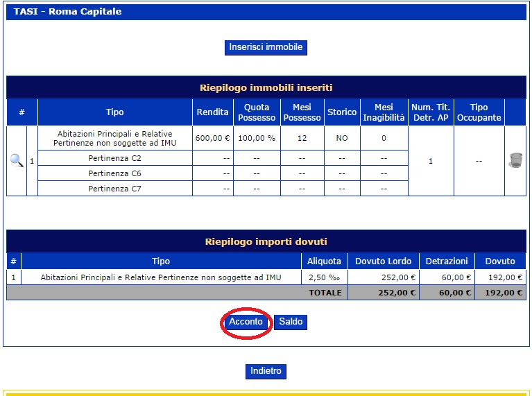Click the Dovuto Lordo column header
The width and height of the screenshot is (532, 396).
pos(383,261)
